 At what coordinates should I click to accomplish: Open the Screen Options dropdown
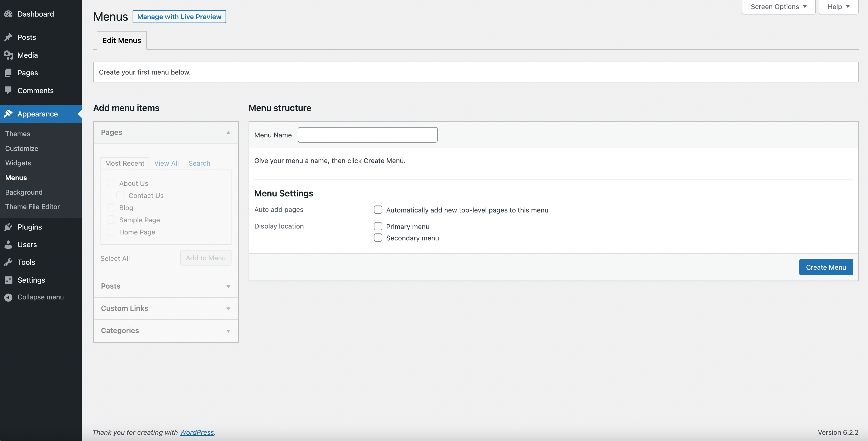pos(778,7)
